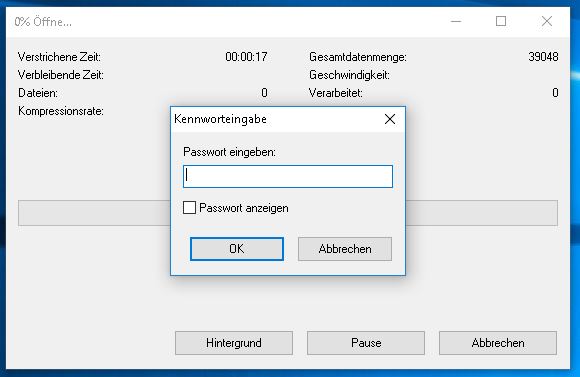The image size is (580, 377).
Task: Click the Gesamtdatenmenge label
Action: click(358, 57)
